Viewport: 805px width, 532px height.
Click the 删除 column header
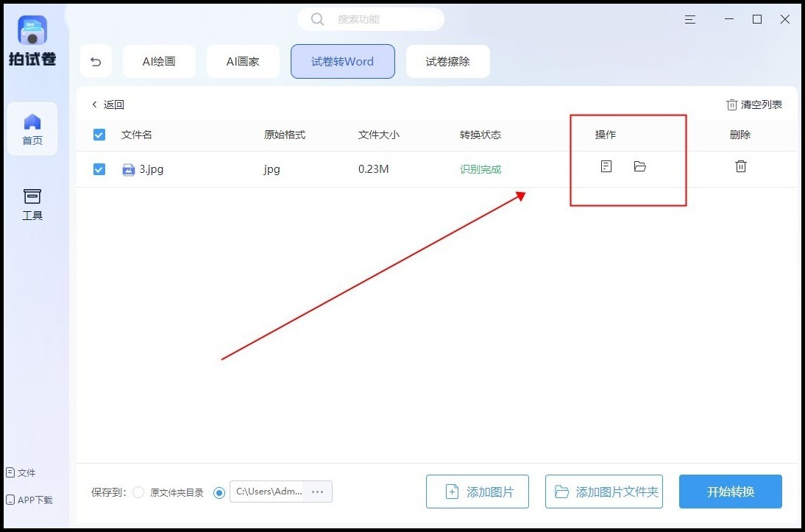click(x=740, y=135)
